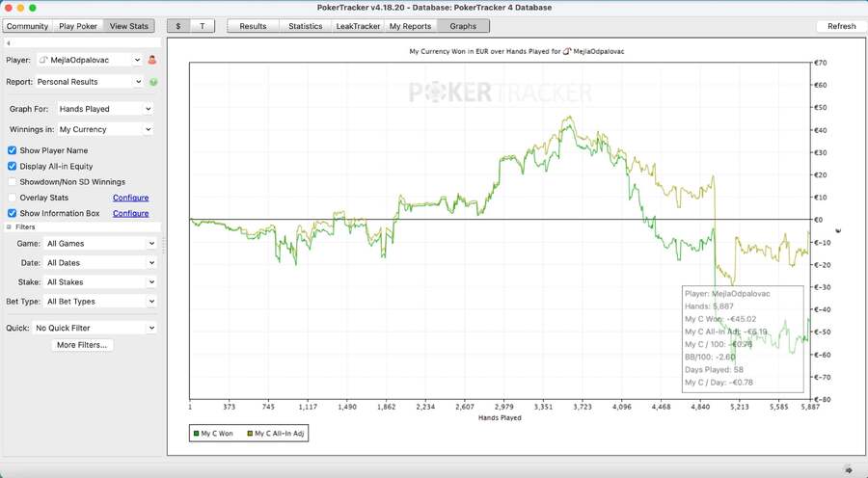Click the My C All-In Adj legend label
Viewport: 868px width, 478px height.
(279, 434)
